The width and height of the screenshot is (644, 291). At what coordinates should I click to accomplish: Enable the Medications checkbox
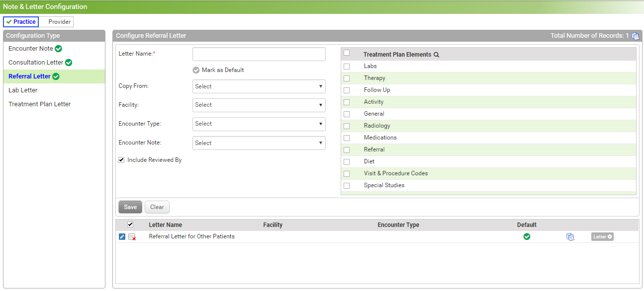pyautogui.click(x=347, y=138)
